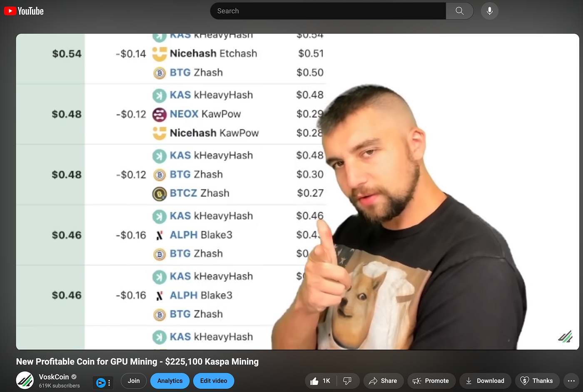Screen dimensions: 583x392
Task: Click VoskCoin watermark in video corner
Action: 566,336
